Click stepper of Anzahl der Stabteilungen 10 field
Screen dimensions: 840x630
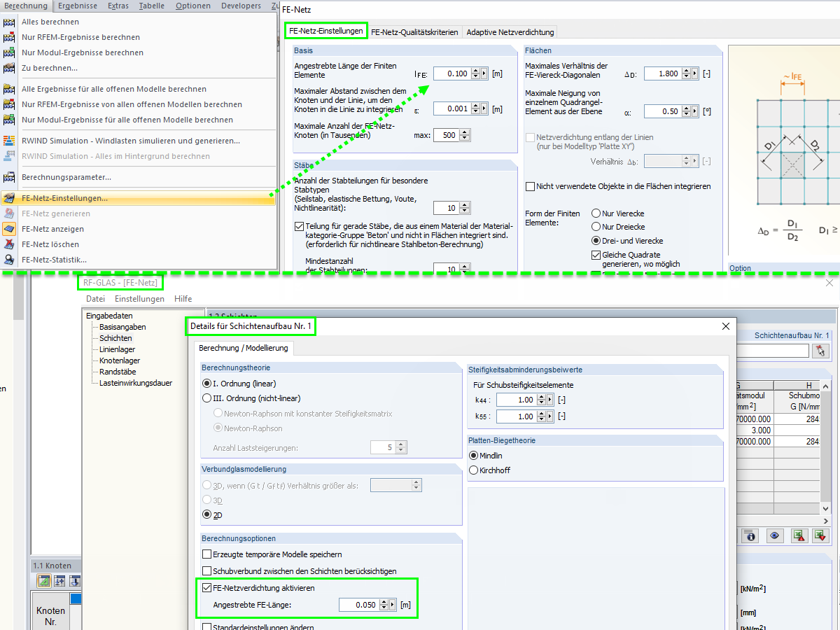pyautogui.click(x=464, y=208)
